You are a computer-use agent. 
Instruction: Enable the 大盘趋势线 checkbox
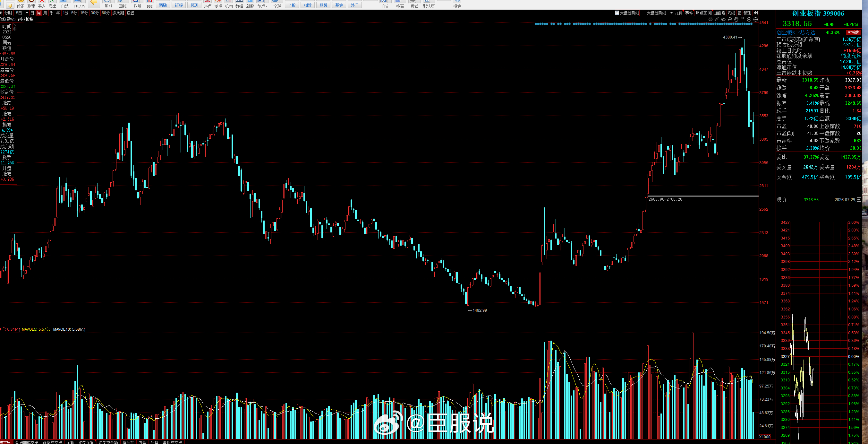pos(617,13)
